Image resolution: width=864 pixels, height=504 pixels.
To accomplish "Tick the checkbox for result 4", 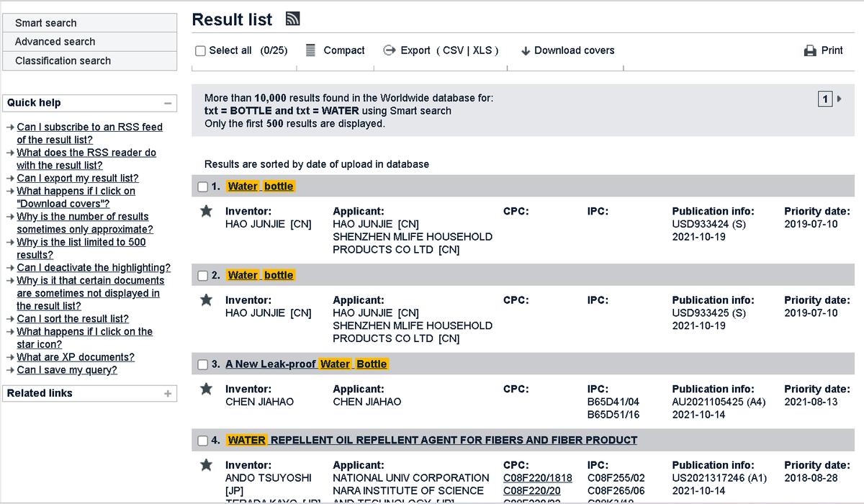I will click(x=203, y=441).
